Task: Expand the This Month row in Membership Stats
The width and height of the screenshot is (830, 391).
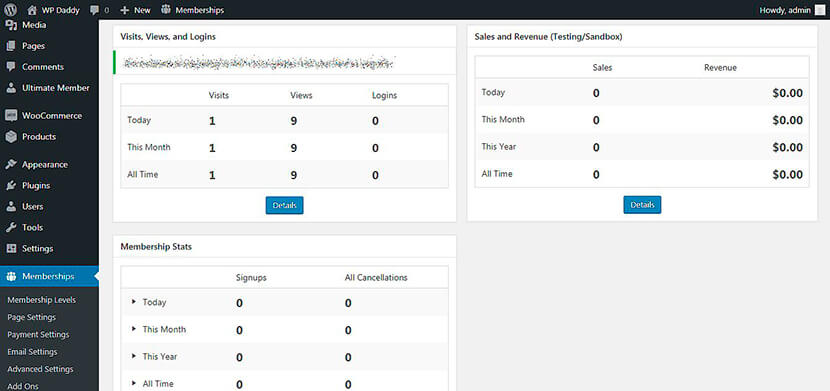Action: click(134, 329)
